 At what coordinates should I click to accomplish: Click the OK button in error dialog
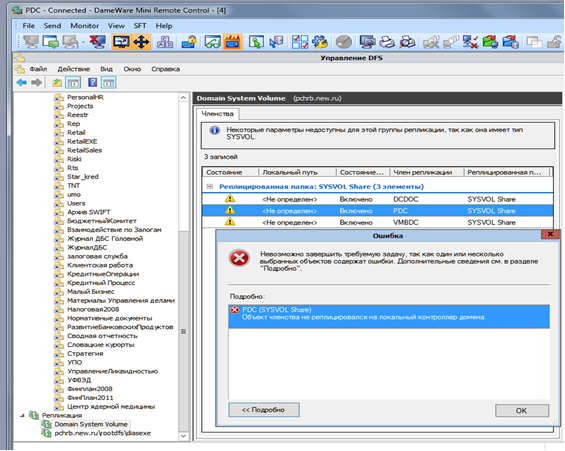tap(522, 410)
